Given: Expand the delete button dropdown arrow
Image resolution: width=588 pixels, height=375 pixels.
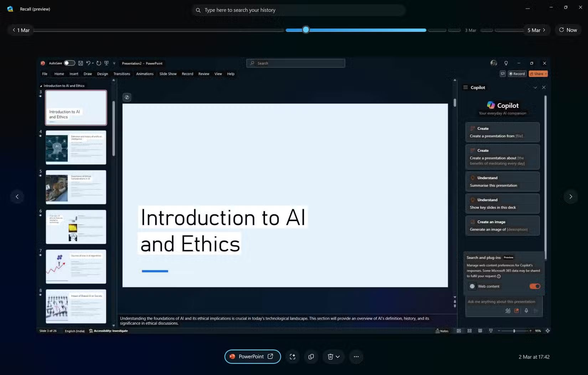Looking at the screenshot, I should [x=337, y=356].
